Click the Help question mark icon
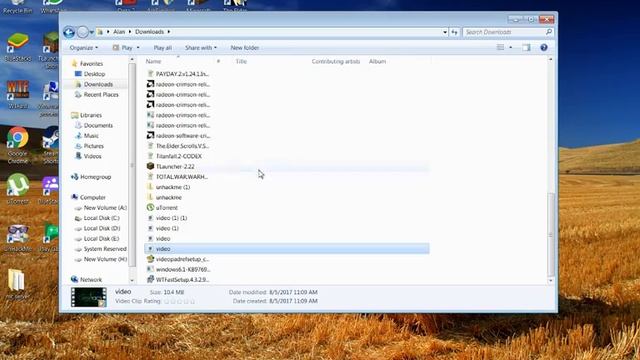Screen dimensions: 640x360 (544, 48)
